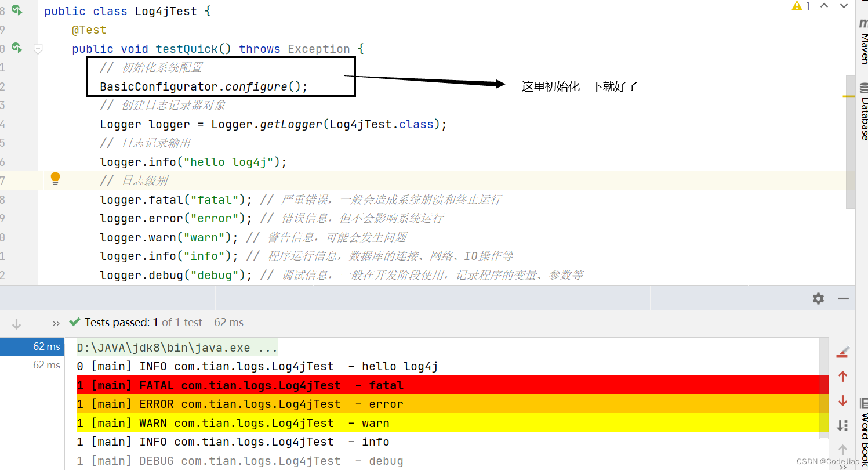Screen dimensions: 868x470
Task: Open the Run panel settings gear
Action: 818,298
